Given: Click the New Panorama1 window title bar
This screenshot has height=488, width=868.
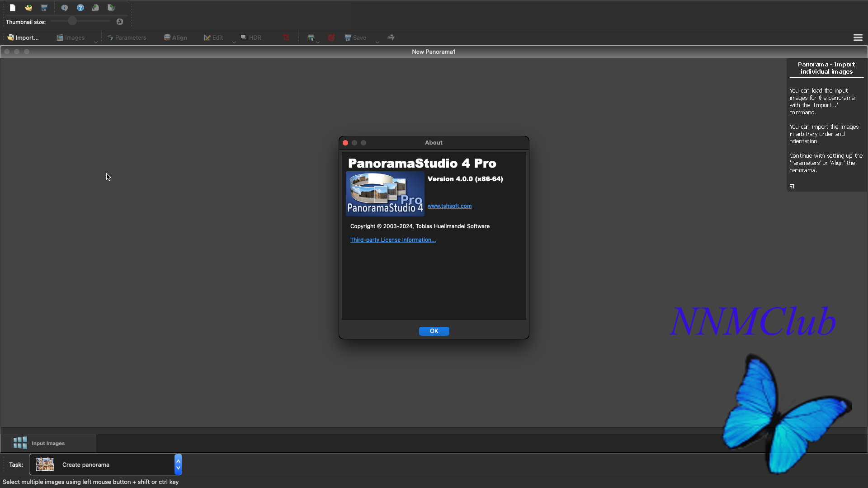Looking at the screenshot, I should [434, 52].
